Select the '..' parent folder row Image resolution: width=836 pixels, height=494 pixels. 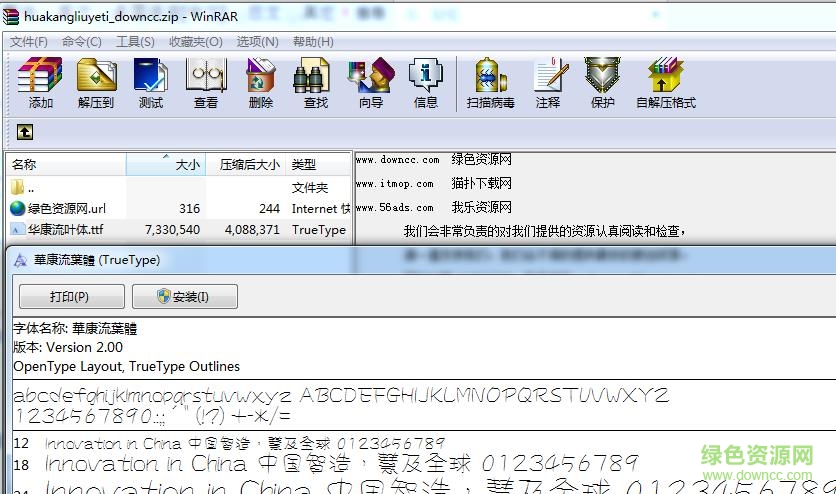click(179, 187)
